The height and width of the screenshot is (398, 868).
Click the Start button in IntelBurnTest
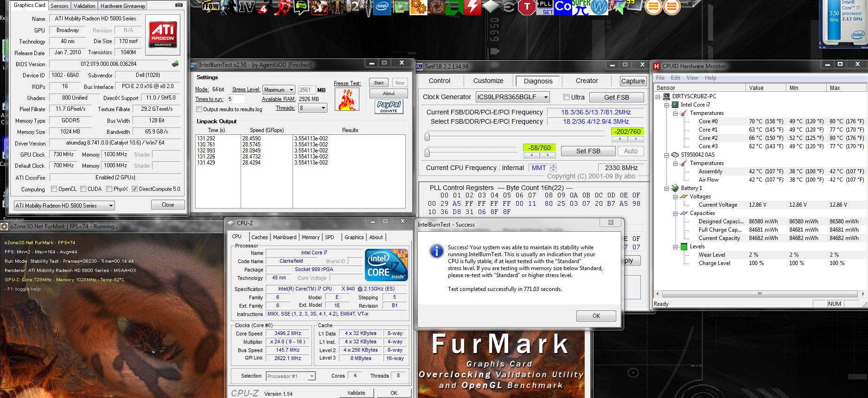tap(379, 83)
